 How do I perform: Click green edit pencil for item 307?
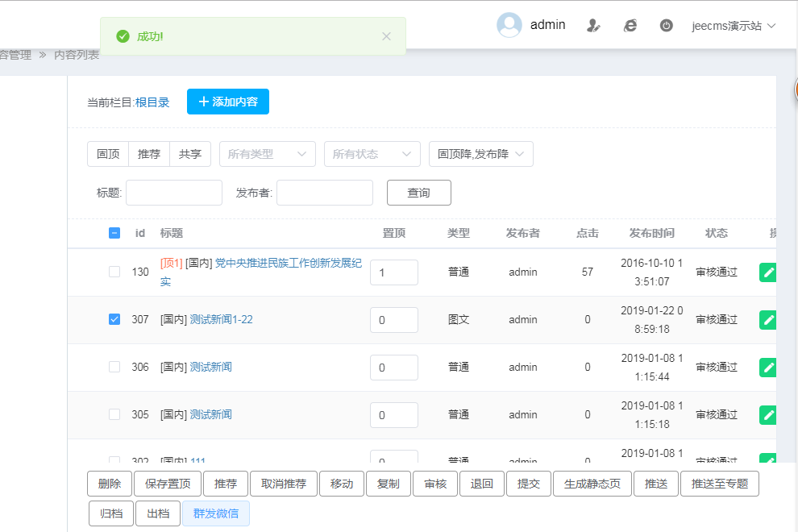[768, 320]
